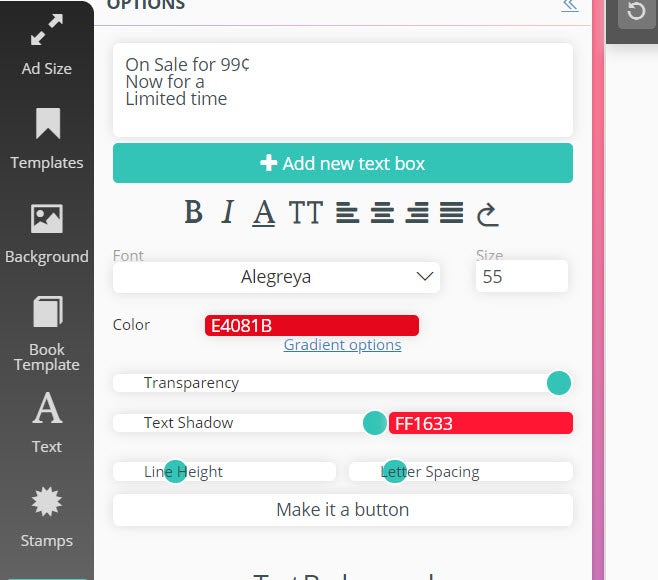
Task: Align text to the left
Action: tap(347, 212)
